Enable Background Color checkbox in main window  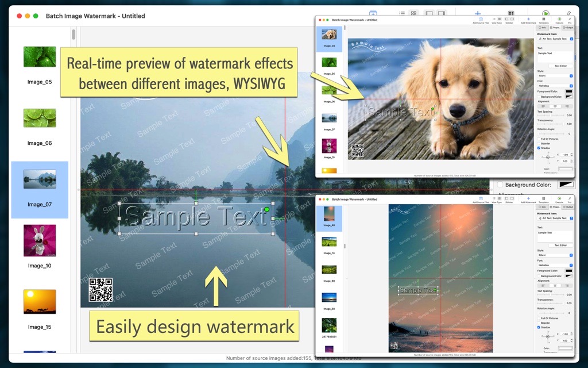[x=500, y=185]
